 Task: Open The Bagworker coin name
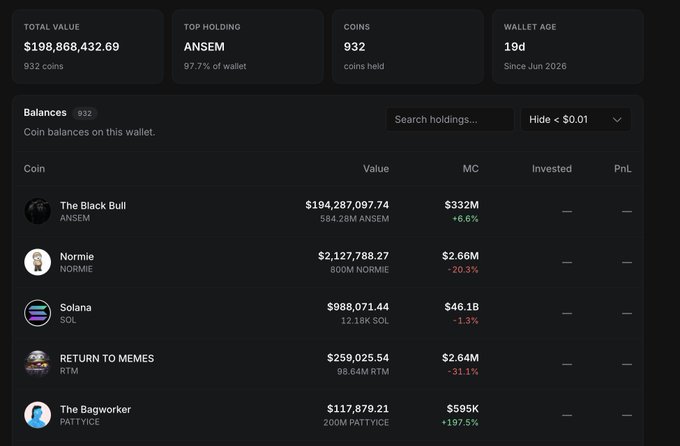pos(95,410)
